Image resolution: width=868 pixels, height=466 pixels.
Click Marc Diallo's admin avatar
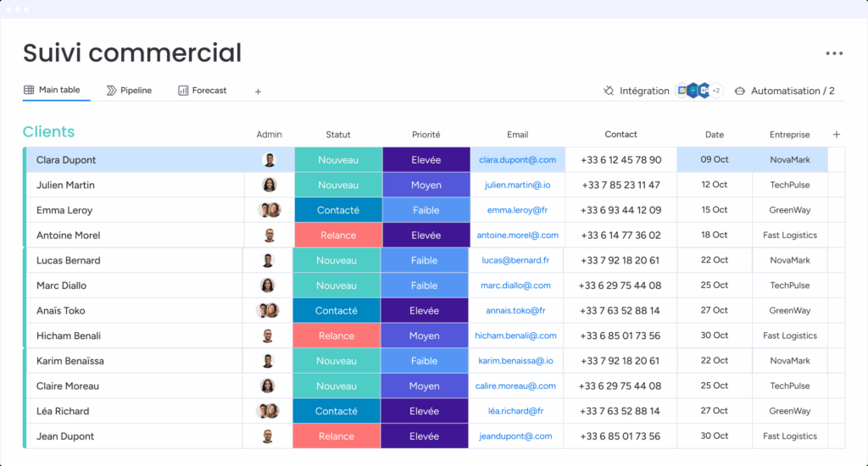click(267, 286)
